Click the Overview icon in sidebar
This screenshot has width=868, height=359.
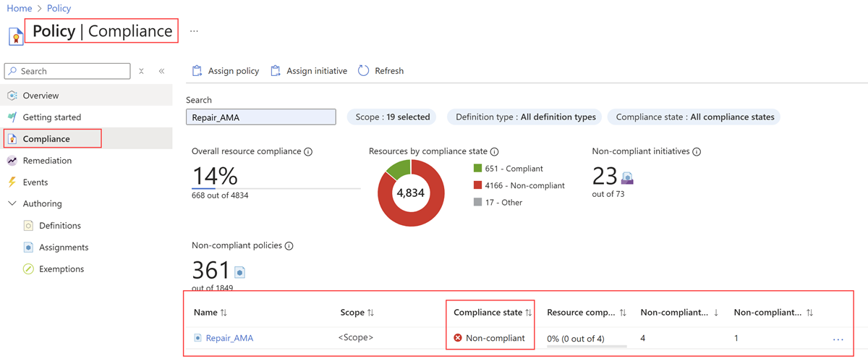12,96
